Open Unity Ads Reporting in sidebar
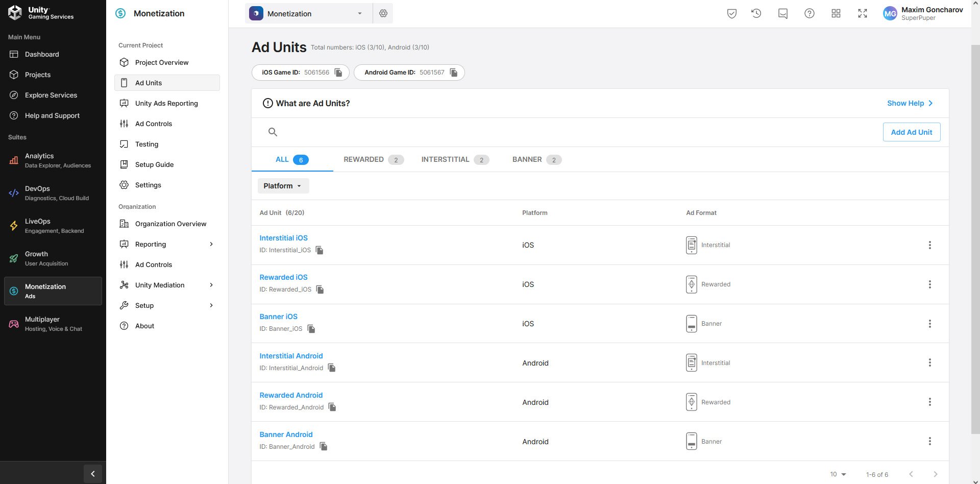Screen dimensions: 980x484 coord(166,103)
